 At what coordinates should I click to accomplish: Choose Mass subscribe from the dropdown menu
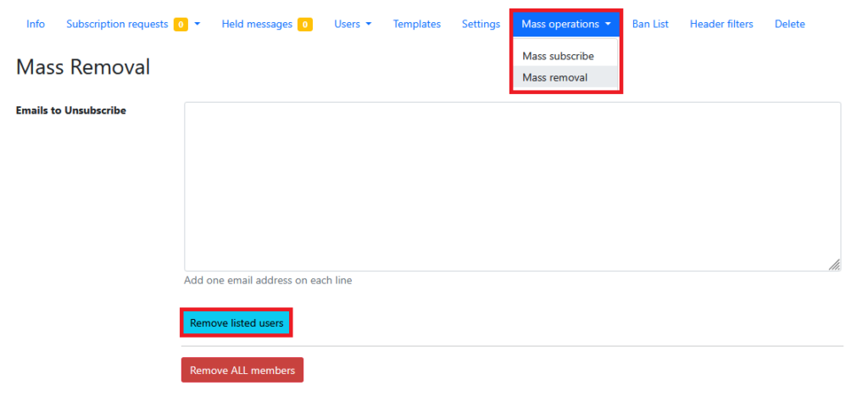pos(558,56)
